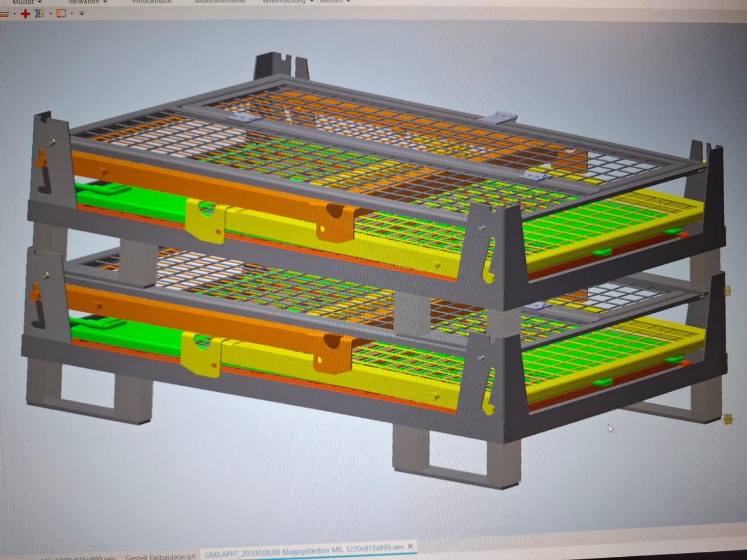Open the dropdown arrow beside the orange panel icon
The height and width of the screenshot is (560, 747).
coord(72,13)
